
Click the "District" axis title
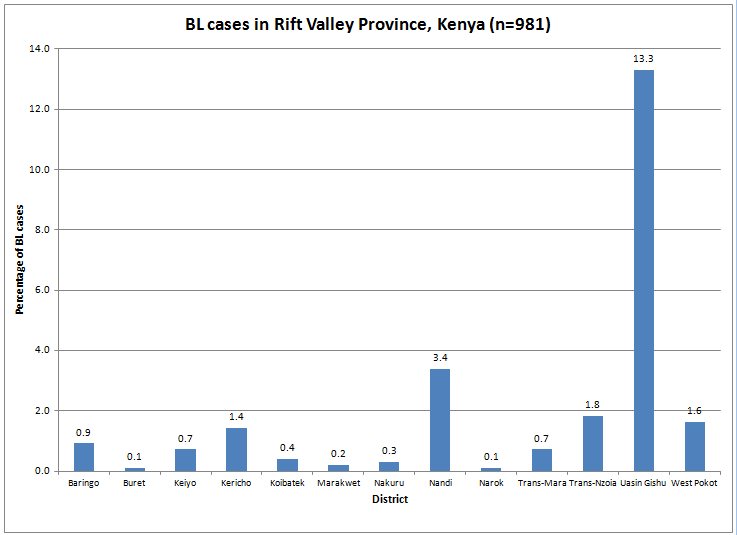tap(389, 499)
